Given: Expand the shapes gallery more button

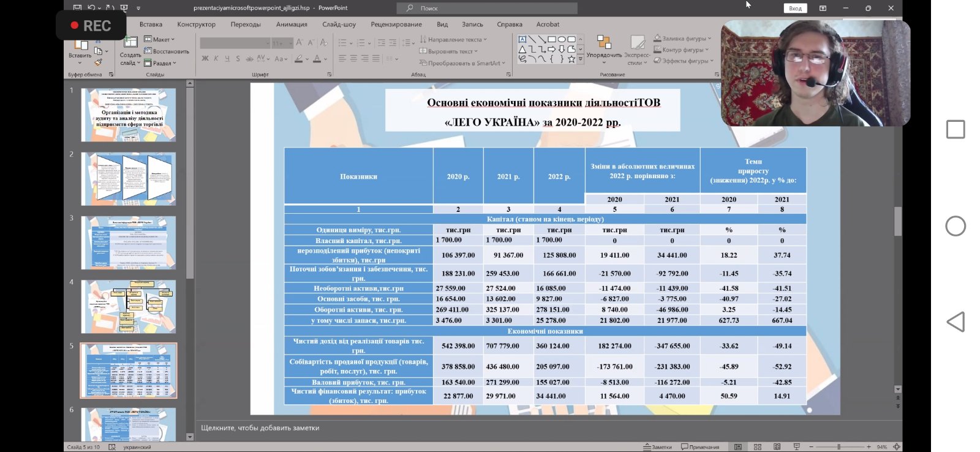Looking at the screenshot, I should pyautogui.click(x=580, y=59).
